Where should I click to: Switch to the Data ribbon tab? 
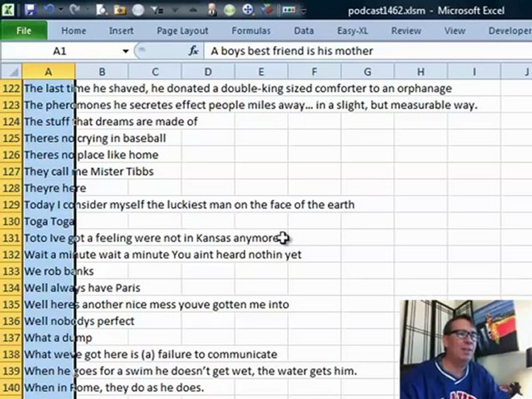point(304,31)
